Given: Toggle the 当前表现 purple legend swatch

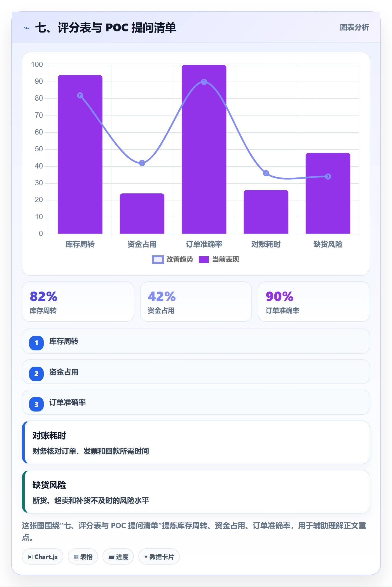Looking at the screenshot, I should point(204,260).
